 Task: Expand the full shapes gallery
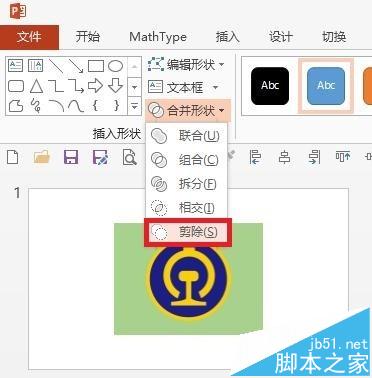tap(135, 106)
